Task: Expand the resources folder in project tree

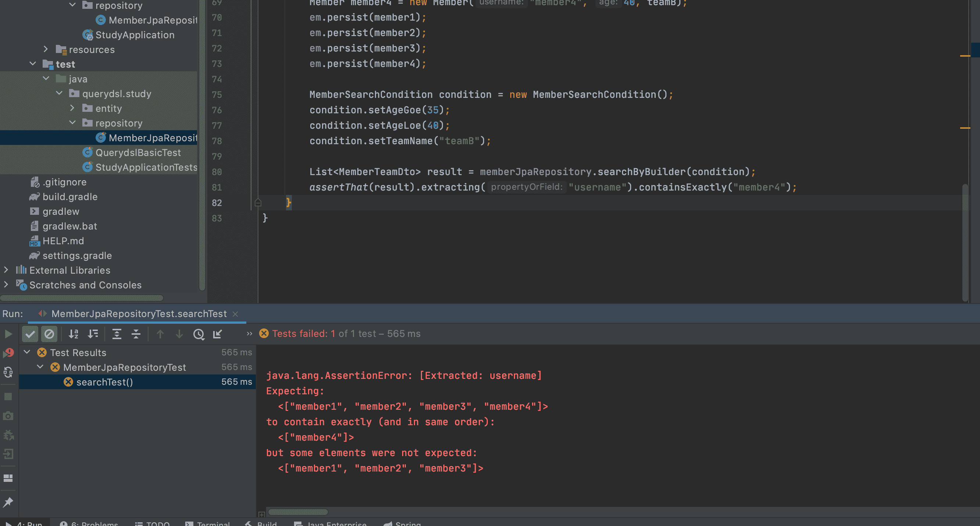Action: pyautogui.click(x=46, y=49)
